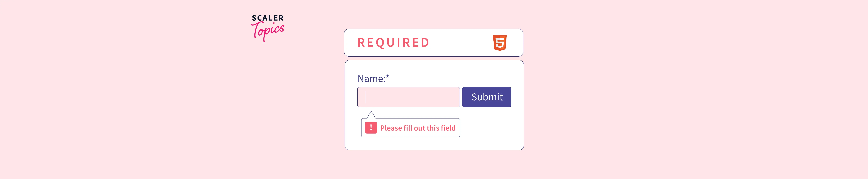This screenshot has height=179, width=868.
Task: Click the red exclamation warning icon
Action: pyautogui.click(x=371, y=128)
